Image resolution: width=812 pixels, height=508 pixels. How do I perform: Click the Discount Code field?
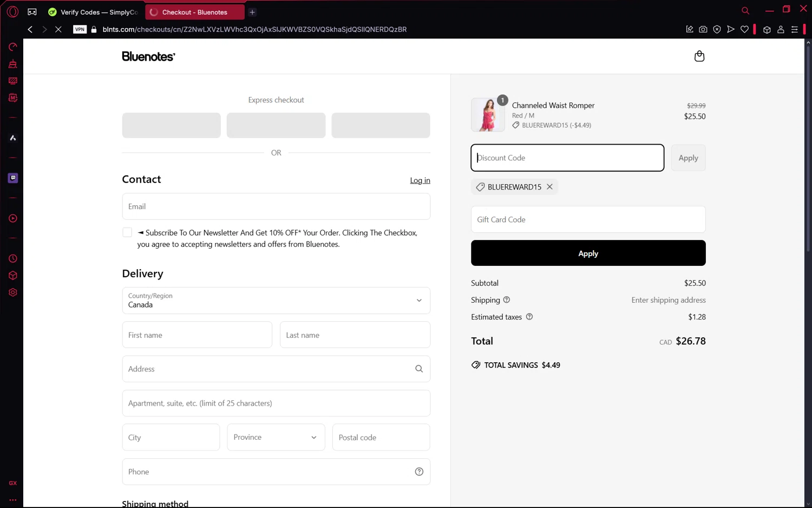(x=567, y=158)
